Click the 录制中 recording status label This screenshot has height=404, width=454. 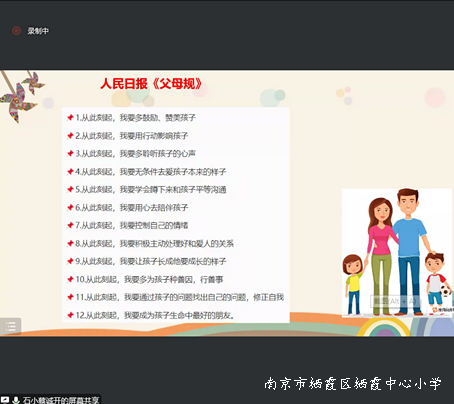(x=38, y=31)
